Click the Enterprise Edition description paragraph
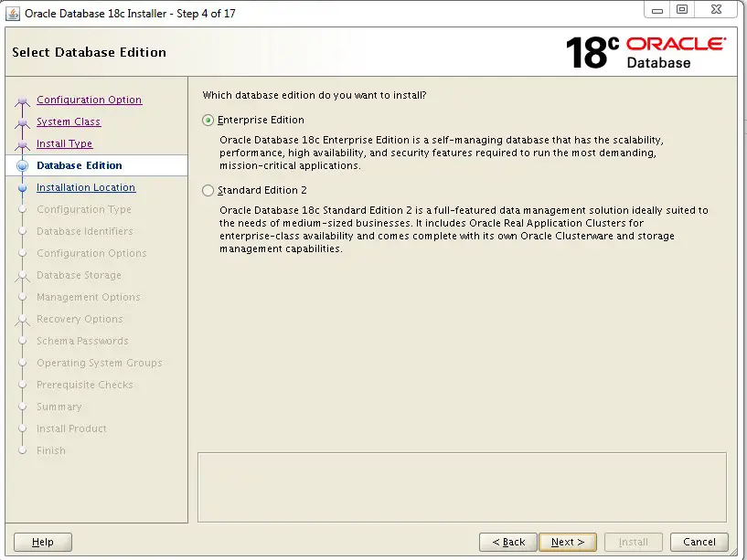The width and height of the screenshot is (747, 560). [442, 153]
